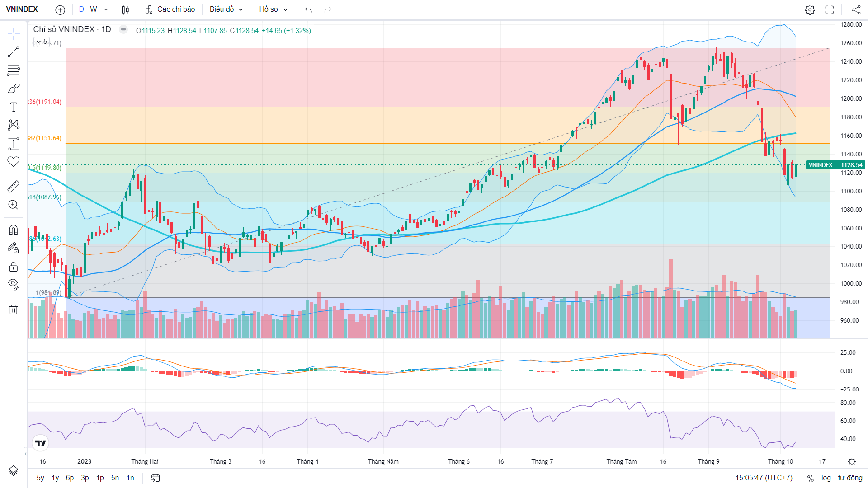Select the text annotation tool
Image resolution: width=868 pixels, height=488 pixels.
point(14,107)
